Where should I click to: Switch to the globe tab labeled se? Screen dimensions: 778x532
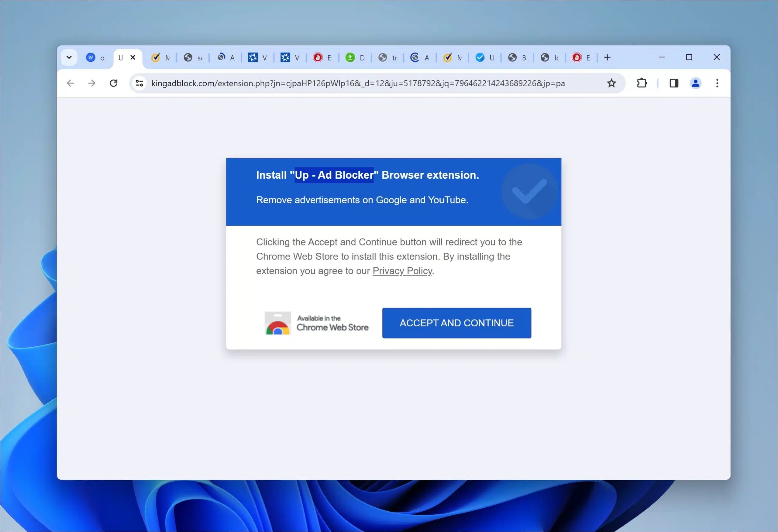193,57
